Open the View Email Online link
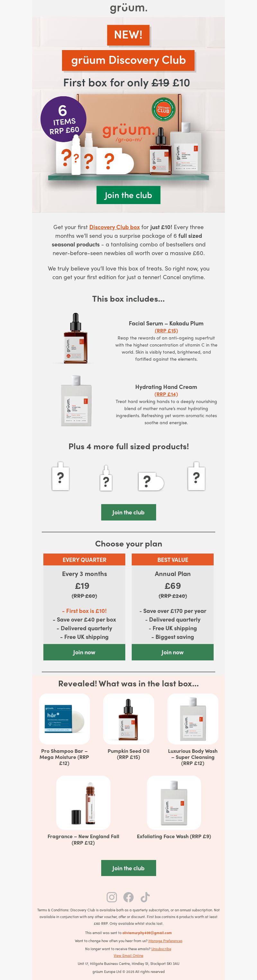 pos(128,955)
